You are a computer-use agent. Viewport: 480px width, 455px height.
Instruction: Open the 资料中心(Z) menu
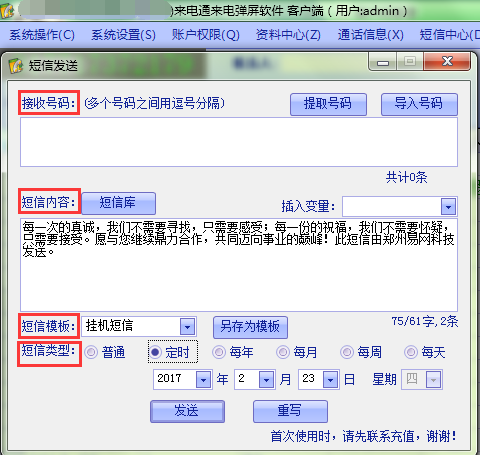tap(288, 35)
